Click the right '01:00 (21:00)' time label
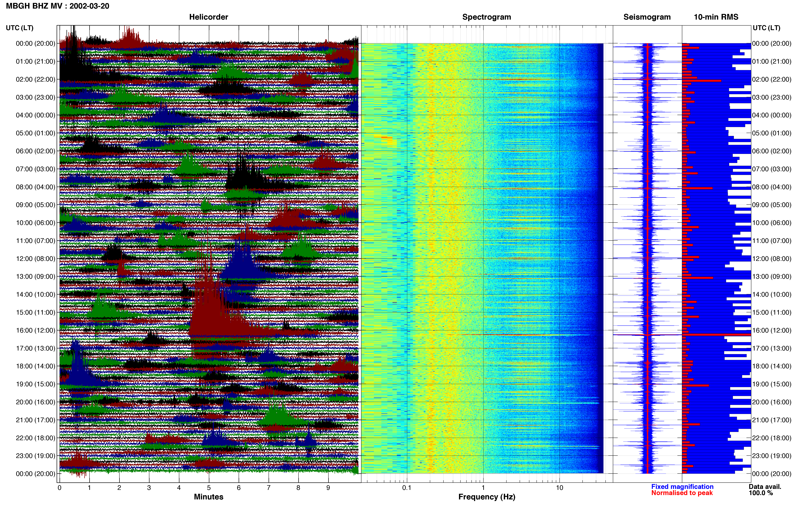Screen dimensions: 812x508 point(772,61)
